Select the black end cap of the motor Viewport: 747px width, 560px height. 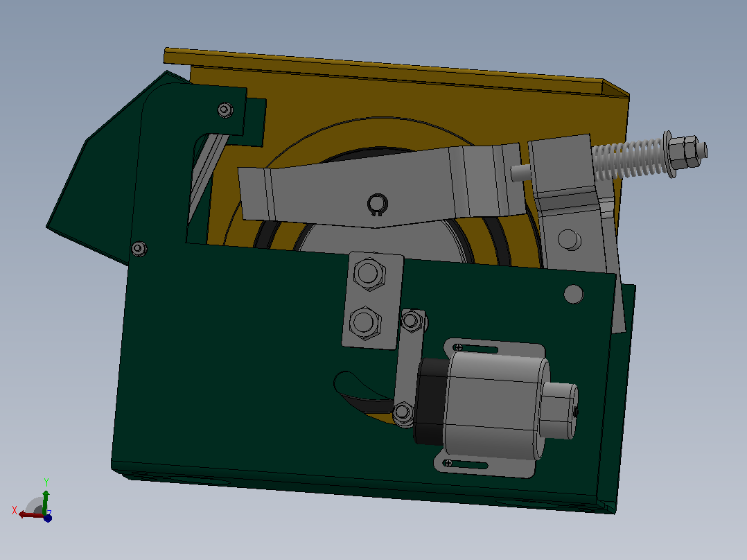coord(431,401)
